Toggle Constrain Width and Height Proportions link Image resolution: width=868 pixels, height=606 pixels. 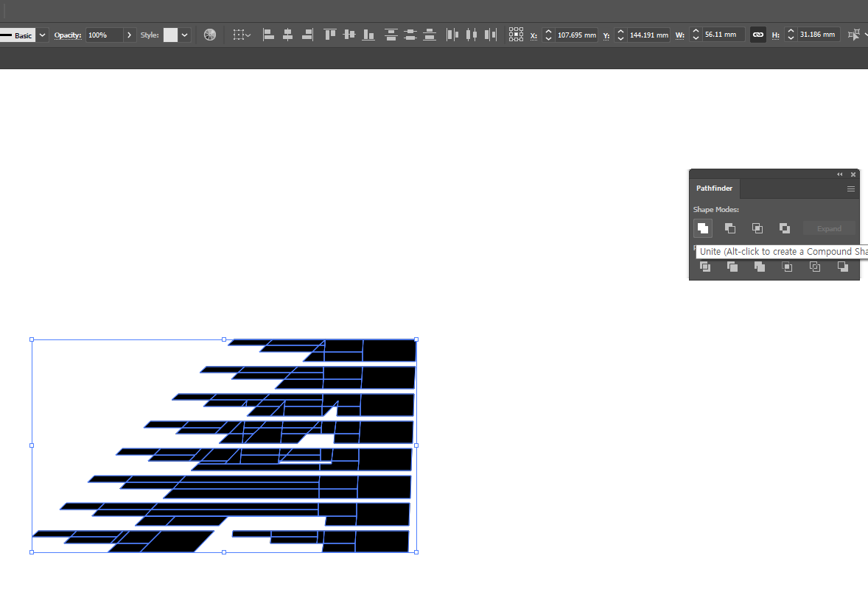click(x=757, y=35)
